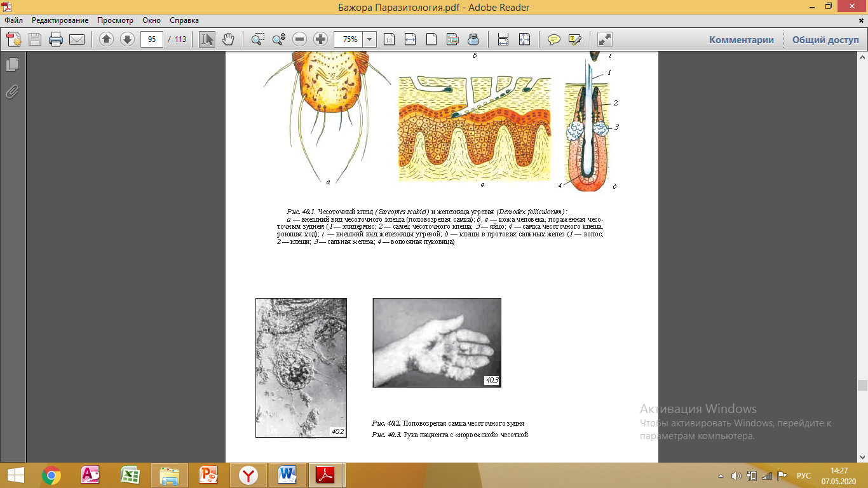Screen dimensions: 868x488
Task: Click the page number field showing 95
Action: click(x=151, y=39)
